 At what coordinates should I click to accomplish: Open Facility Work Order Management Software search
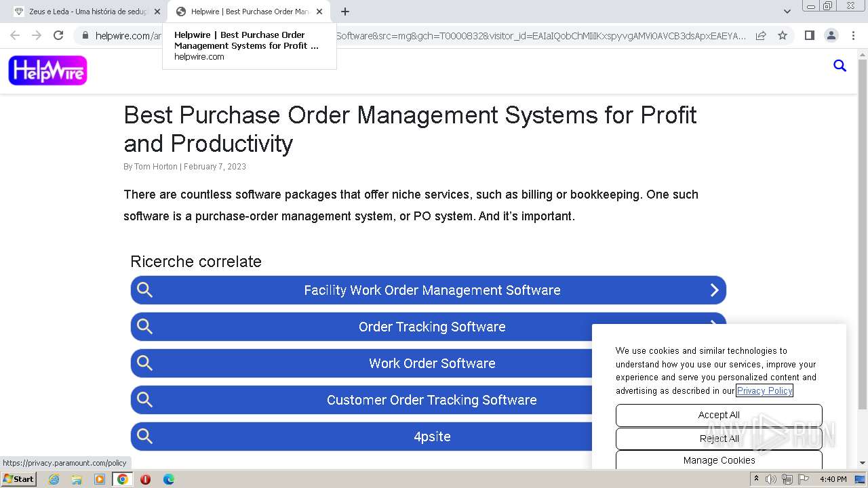click(429, 290)
